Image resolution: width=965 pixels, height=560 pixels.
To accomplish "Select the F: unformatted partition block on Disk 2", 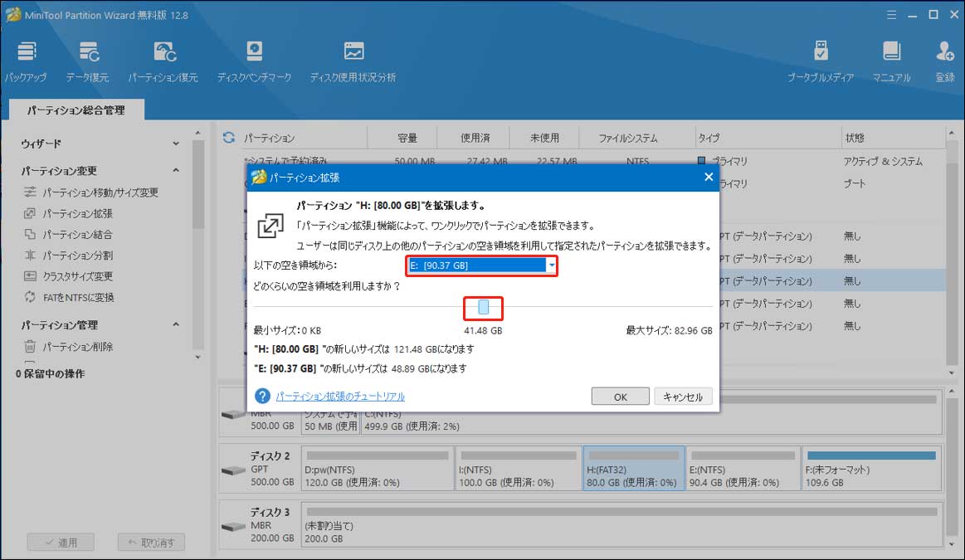I will [871, 469].
